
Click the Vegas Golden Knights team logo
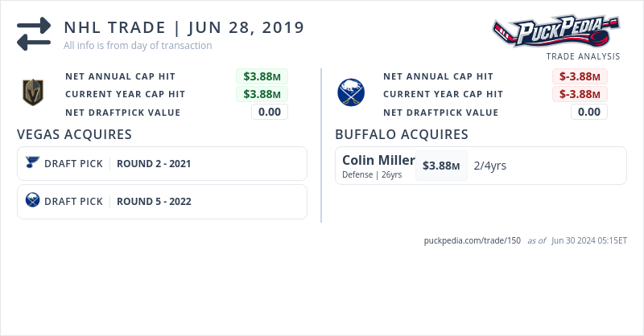tap(32, 93)
